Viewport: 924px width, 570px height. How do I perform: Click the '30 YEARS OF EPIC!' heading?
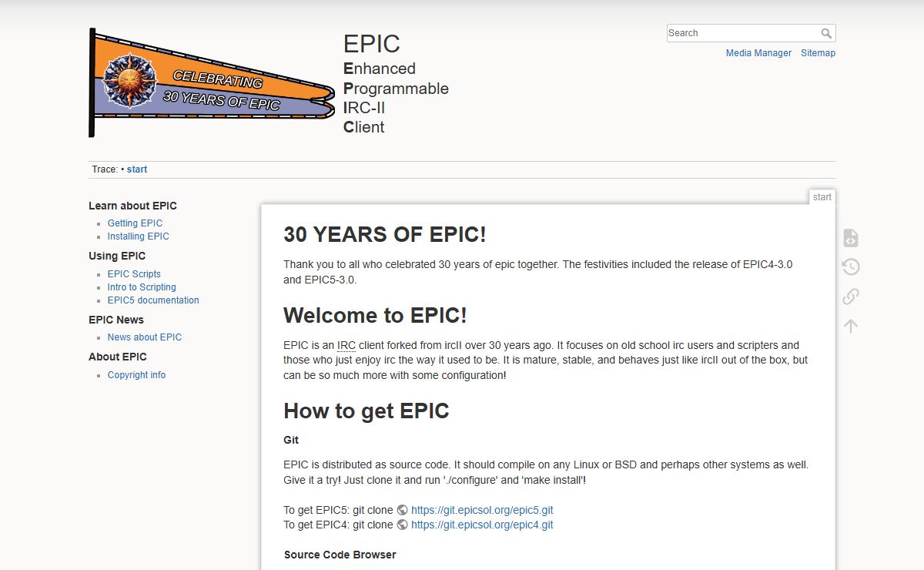coord(385,234)
